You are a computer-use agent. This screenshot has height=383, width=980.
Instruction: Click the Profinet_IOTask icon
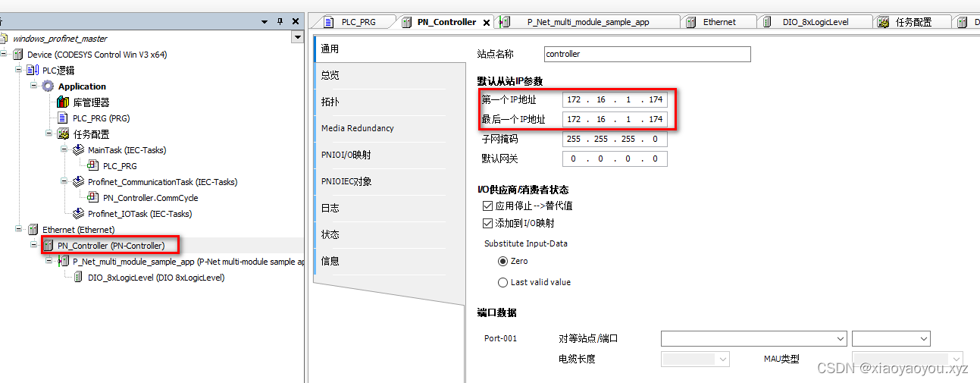79,214
